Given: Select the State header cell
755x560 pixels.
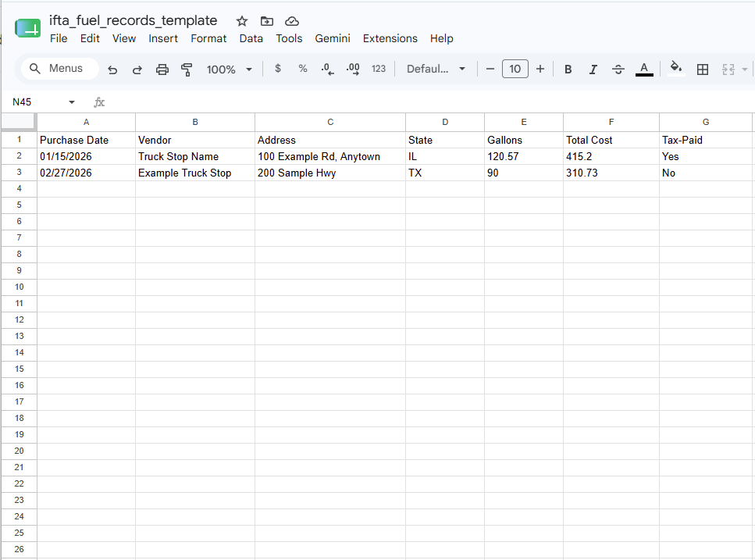Looking at the screenshot, I should [445, 140].
